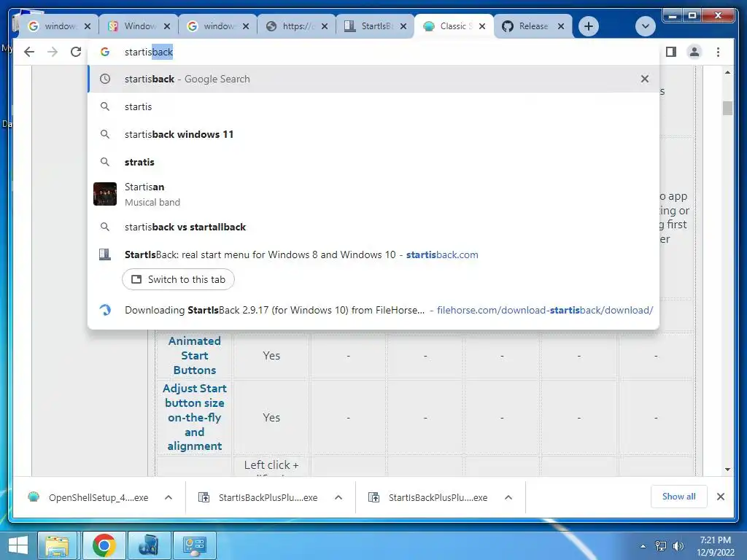Show hidden system tray icons

pos(643,546)
